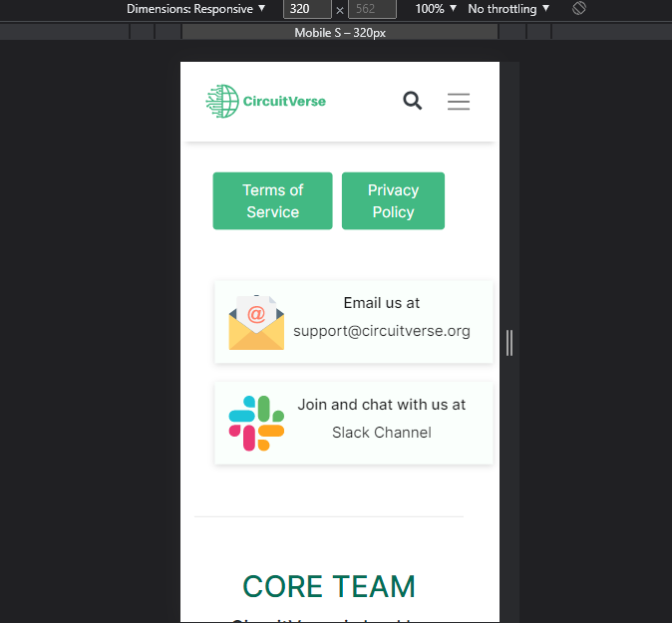Toggle device rotation icon in toolbar
This screenshot has height=623, width=672.
pos(579,8)
